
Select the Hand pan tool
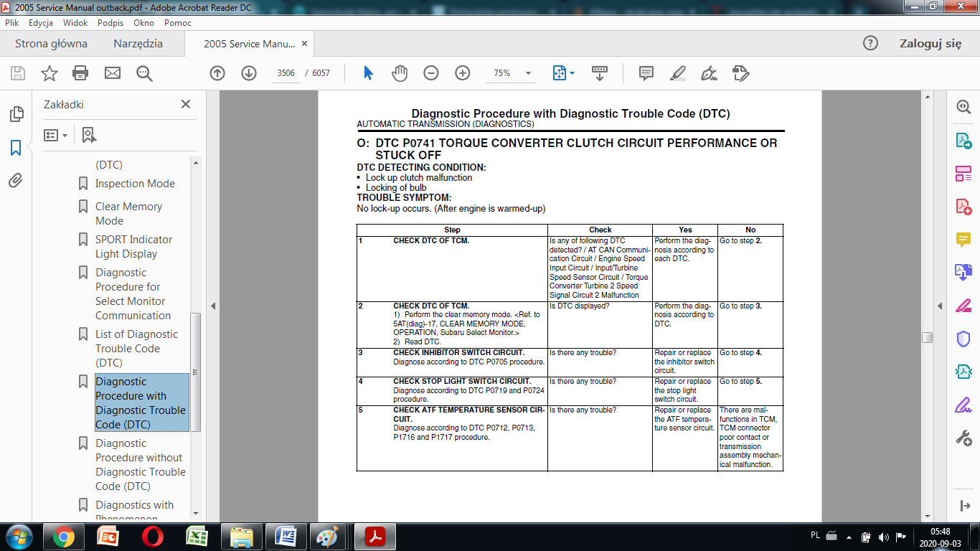click(399, 73)
